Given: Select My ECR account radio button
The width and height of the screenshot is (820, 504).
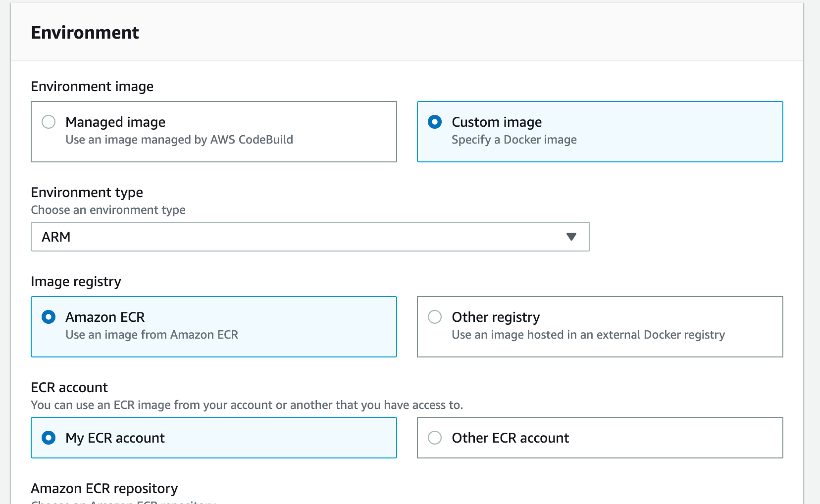Looking at the screenshot, I should 49,438.
